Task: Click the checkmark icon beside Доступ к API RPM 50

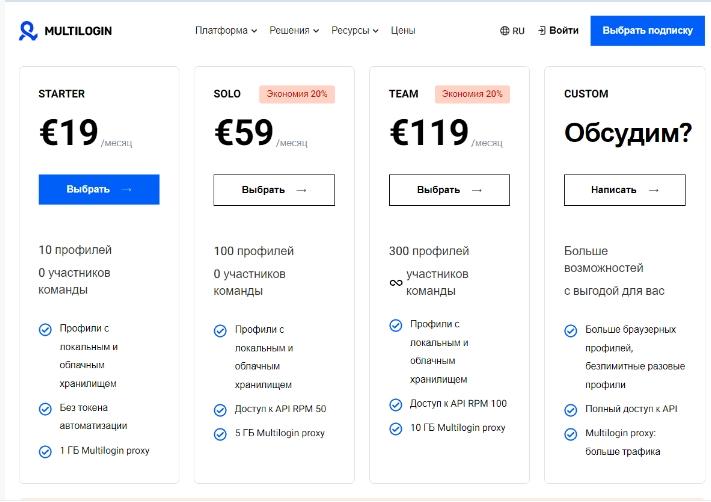Action: coord(220,410)
